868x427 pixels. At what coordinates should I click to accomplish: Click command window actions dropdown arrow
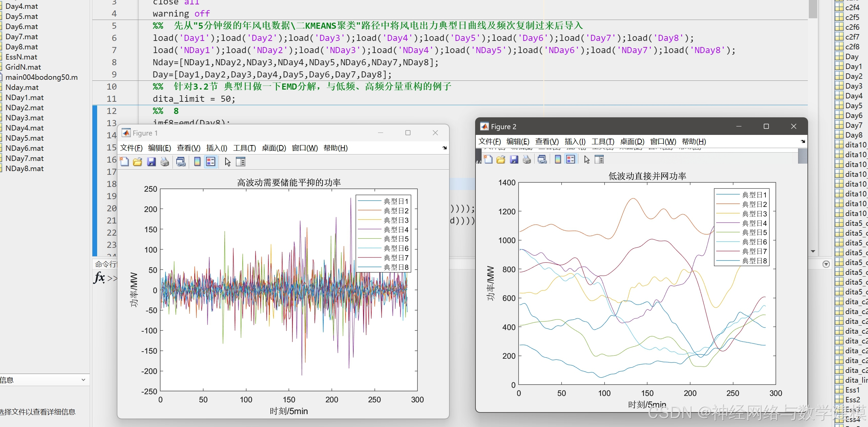(826, 264)
